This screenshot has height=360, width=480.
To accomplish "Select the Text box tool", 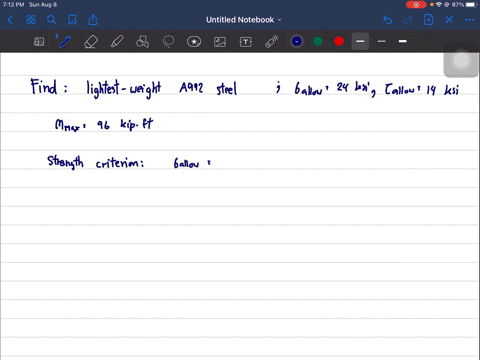I will pos(246,42).
